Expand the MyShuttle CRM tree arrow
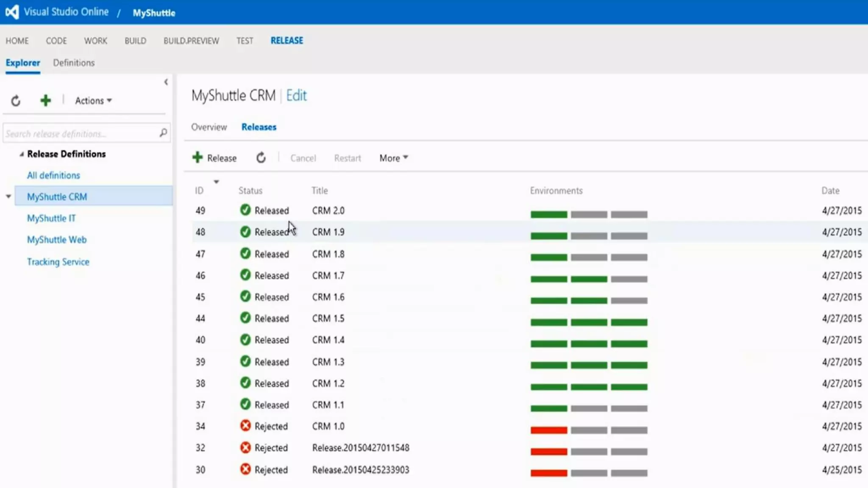Viewport: 868px width, 488px height. [8, 197]
